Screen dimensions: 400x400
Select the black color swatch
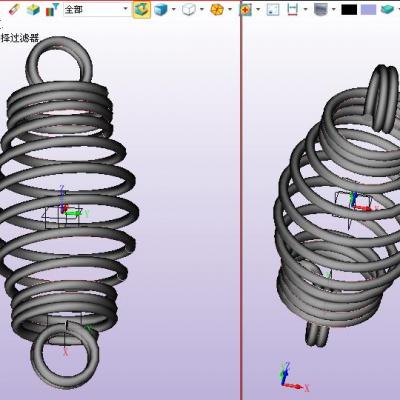(349, 10)
